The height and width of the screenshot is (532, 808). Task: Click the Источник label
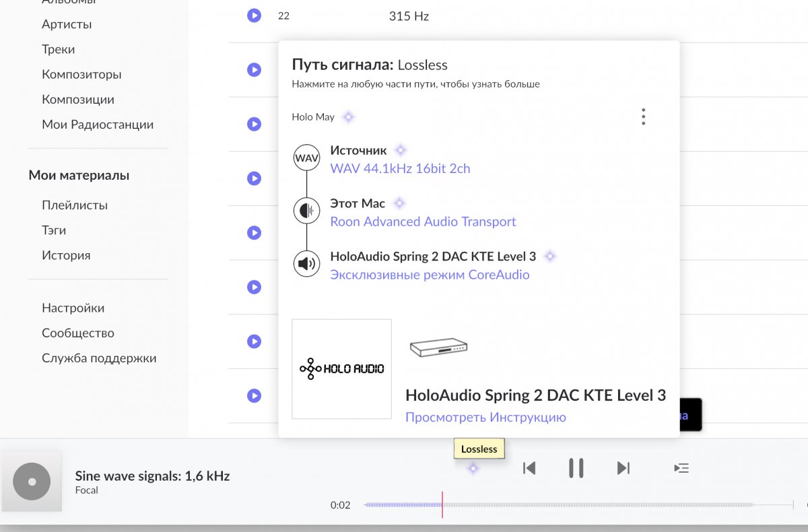pyautogui.click(x=358, y=150)
